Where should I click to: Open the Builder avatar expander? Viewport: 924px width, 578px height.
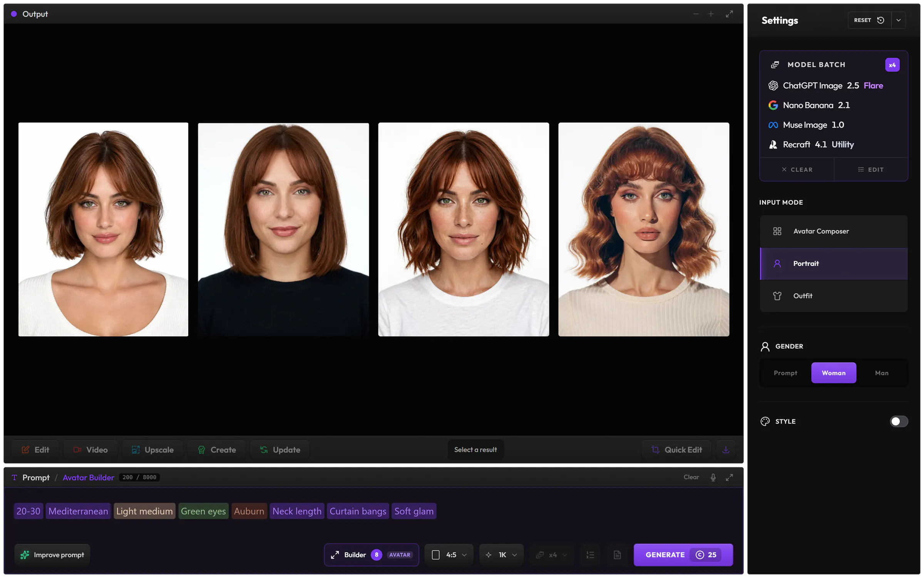click(372, 555)
